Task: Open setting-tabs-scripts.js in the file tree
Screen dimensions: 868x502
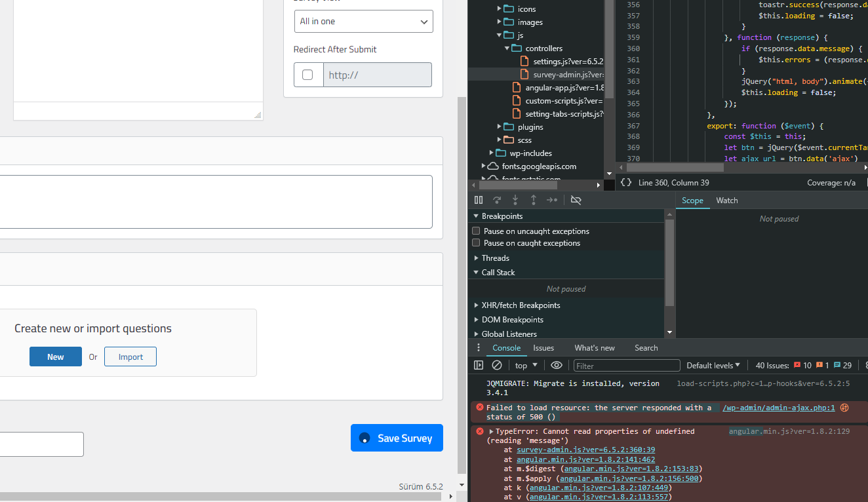Action: pyautogui.click(x=559, y=114)
